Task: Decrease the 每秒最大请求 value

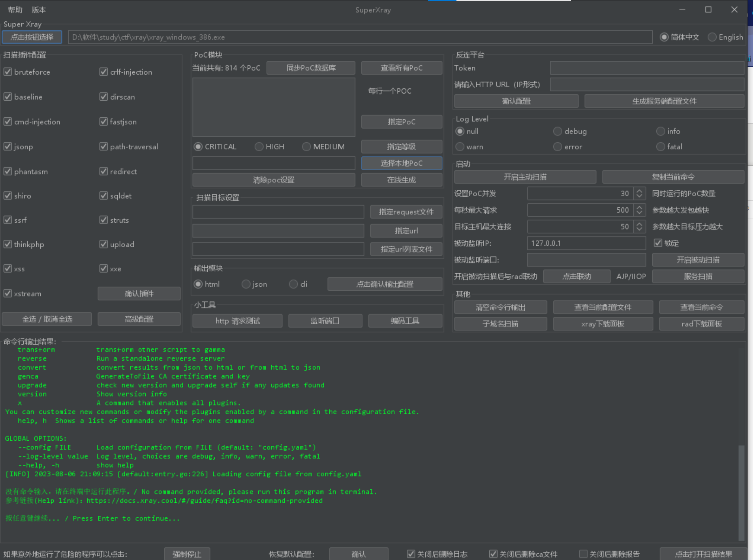Action: coord(639,213)
